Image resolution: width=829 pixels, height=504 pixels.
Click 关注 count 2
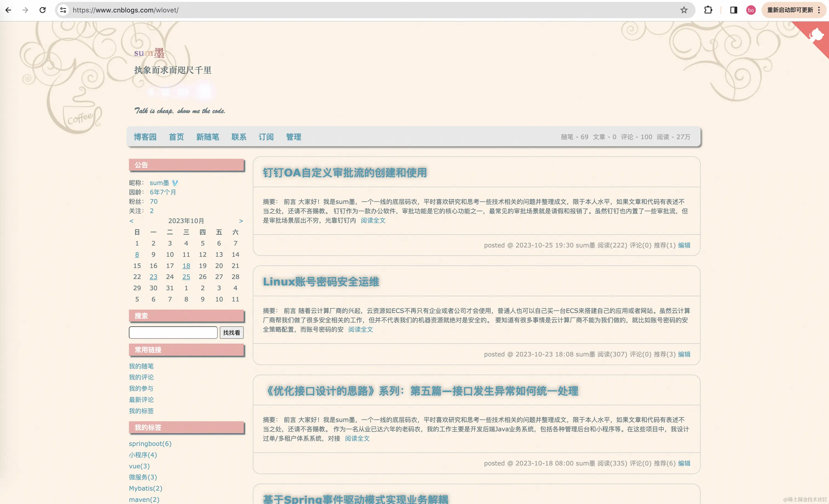151,211
